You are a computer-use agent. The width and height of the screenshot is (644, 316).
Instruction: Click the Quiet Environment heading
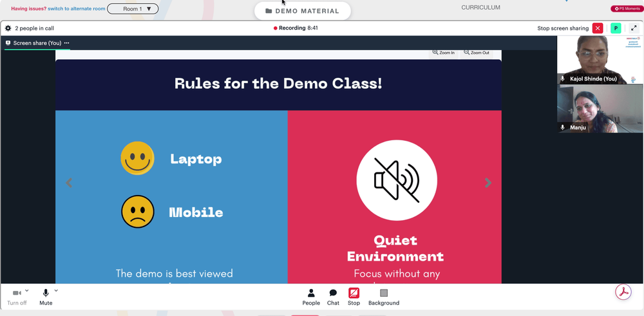[x=395, y=248]
